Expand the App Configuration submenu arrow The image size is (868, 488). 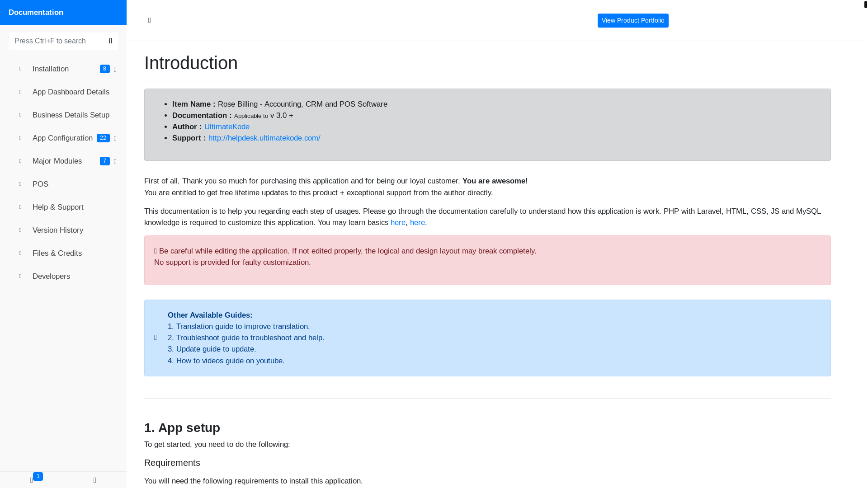point(115,138)
